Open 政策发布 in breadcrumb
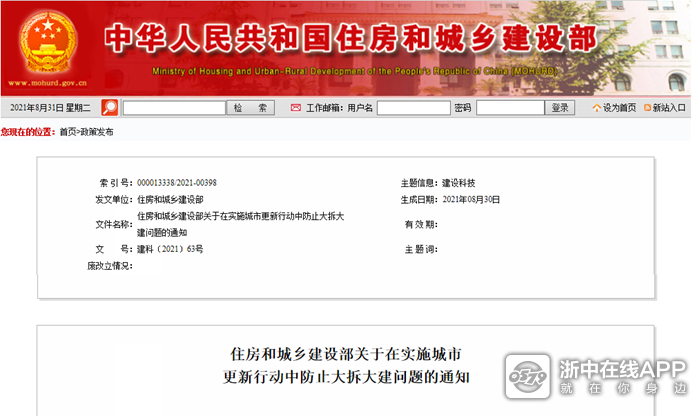Screen dimensions: 700x416 click(x=96, y=132)
